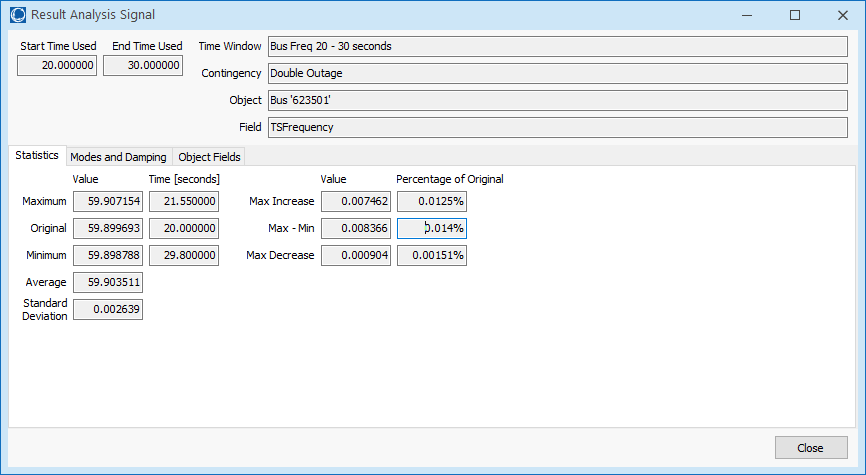Viewport: 866px width, 475px height.
Task: Click the Minimum value field 59.898788
Action: (x=108, y=256)
